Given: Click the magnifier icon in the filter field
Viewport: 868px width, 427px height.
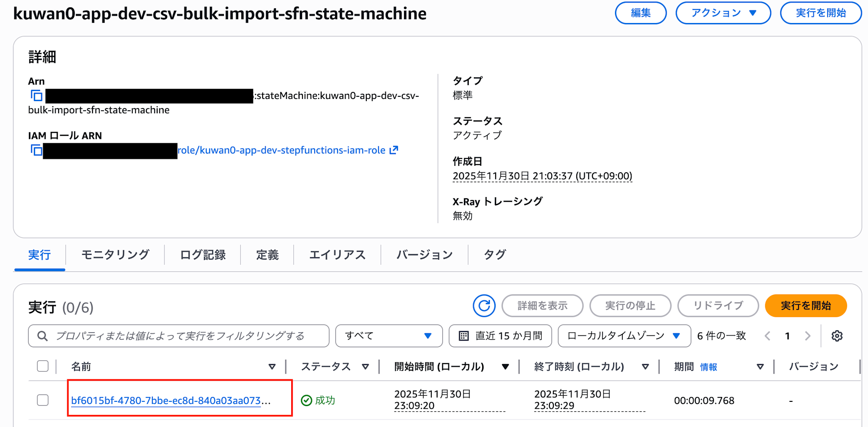Looking at the screenshot, I should (x=42, y=335).
